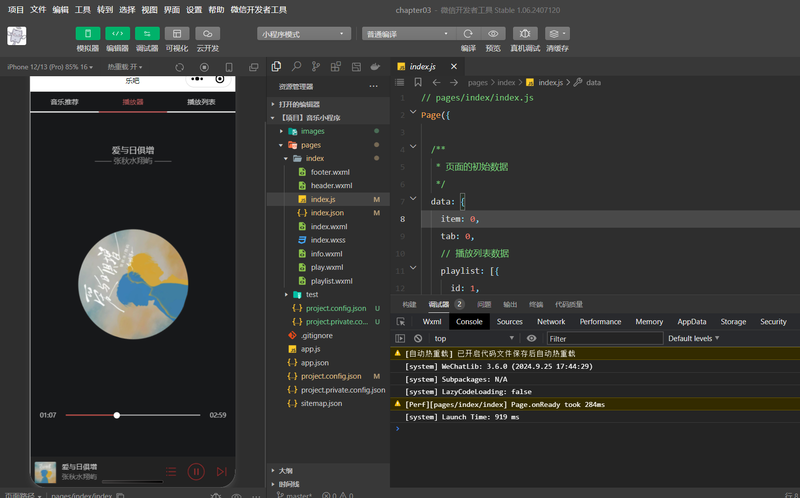This screenshot has width=800, height=498.
Task: Click the song progress slider handle
Action: coord(117,415)
